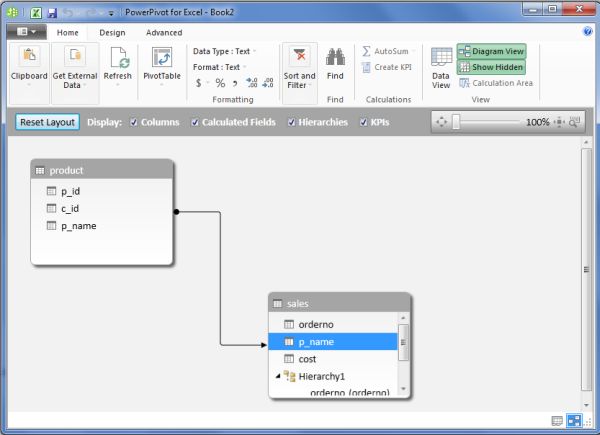The width and height of the screenshot is (600, 435).
Task: Open the AutoSum dropdown arrow
Action: click(414, 51)
